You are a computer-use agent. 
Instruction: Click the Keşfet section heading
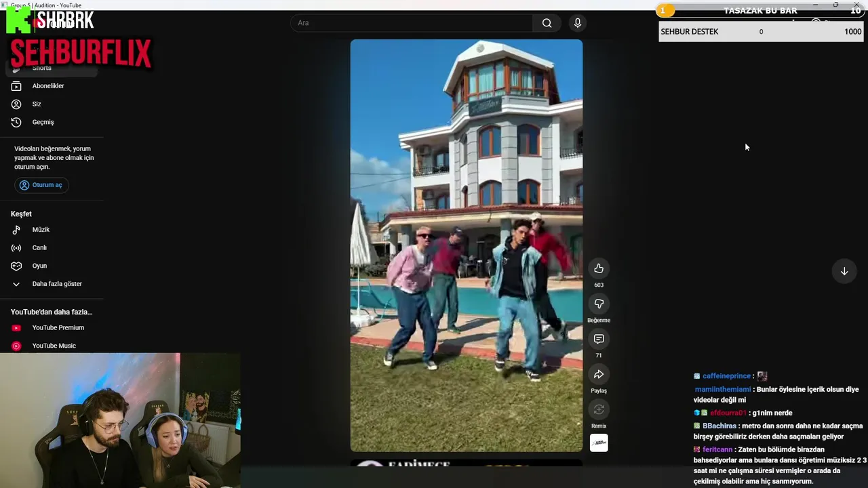21,214
